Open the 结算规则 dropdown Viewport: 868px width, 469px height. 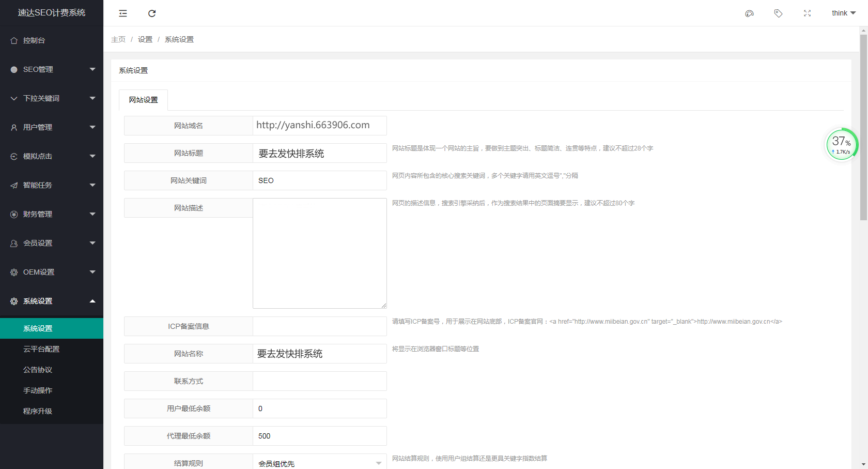319,463
